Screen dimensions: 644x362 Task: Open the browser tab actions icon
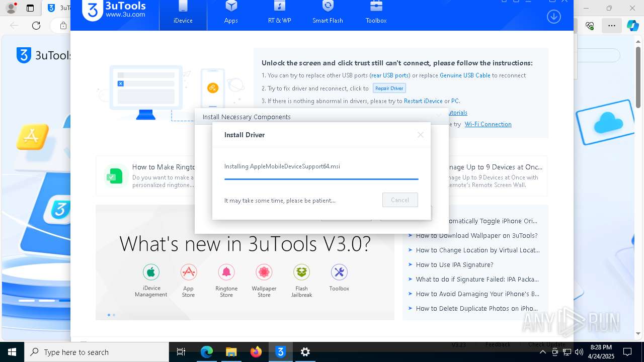click(x=30, y=8)
